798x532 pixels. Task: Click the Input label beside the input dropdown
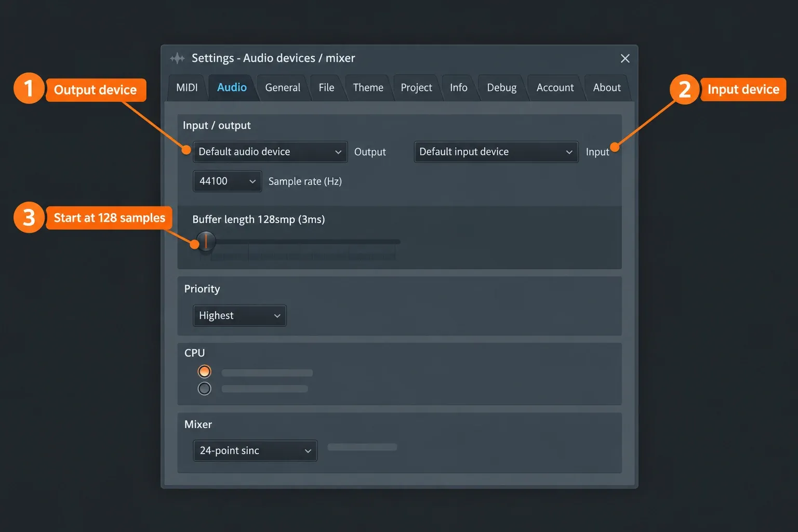coord(597,152)
